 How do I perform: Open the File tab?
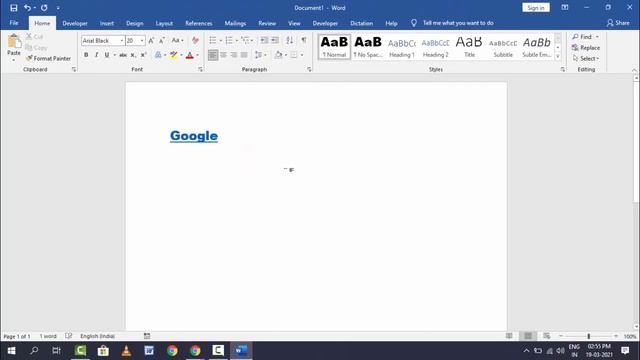coord(14,23)
